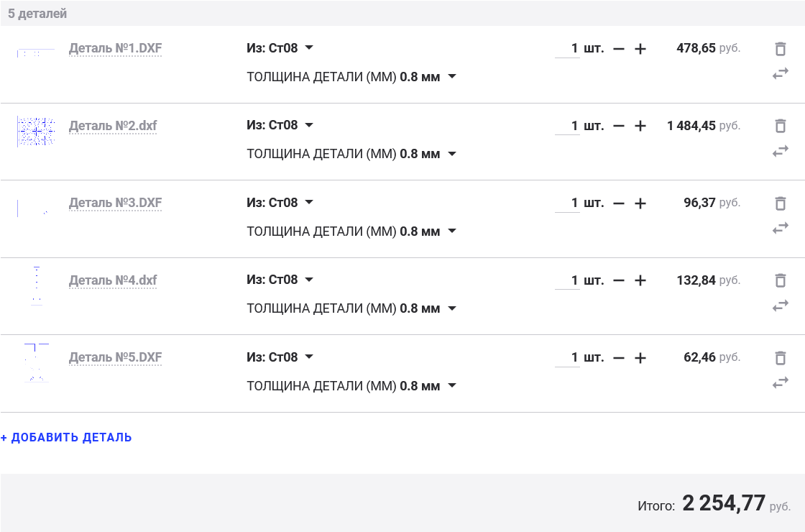
Task: Click the swap arrows icon for Деталь №1
Action: coord(780,73)
